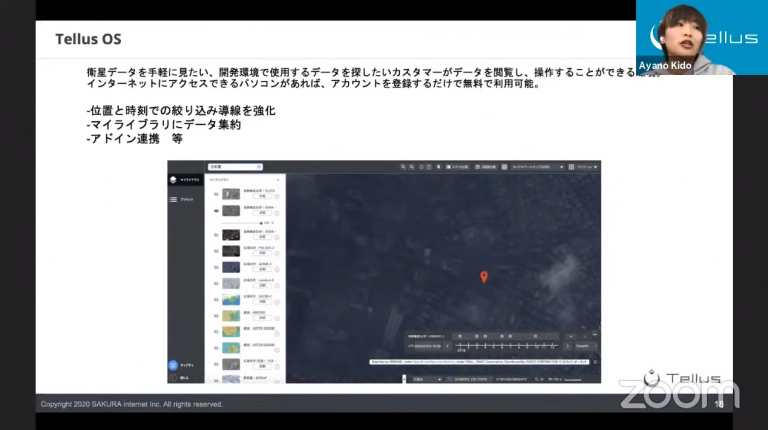
Task: Collapse the My Library panel header arrow
Action: tap(278, 180)
